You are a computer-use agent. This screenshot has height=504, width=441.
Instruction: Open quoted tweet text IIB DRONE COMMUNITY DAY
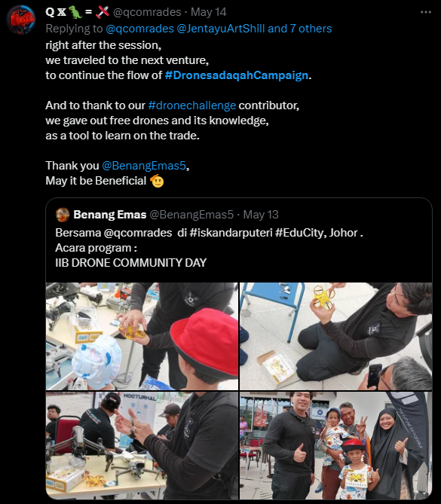pyautogui.click(x=130, y=263)
